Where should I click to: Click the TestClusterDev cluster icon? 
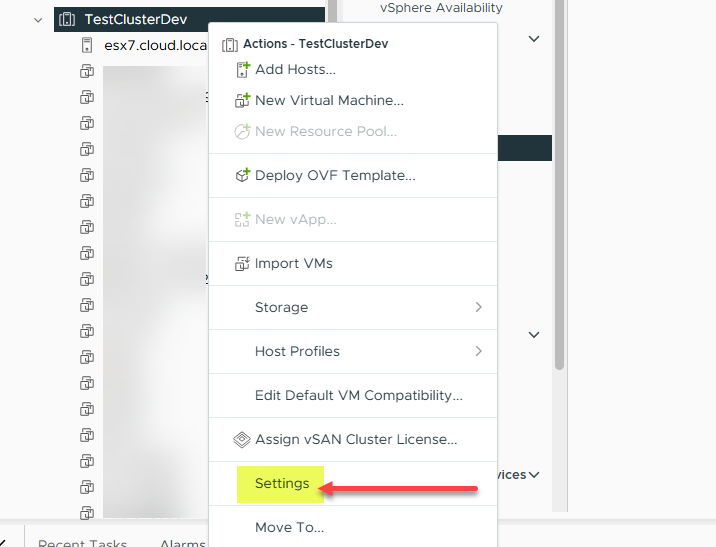67,19
